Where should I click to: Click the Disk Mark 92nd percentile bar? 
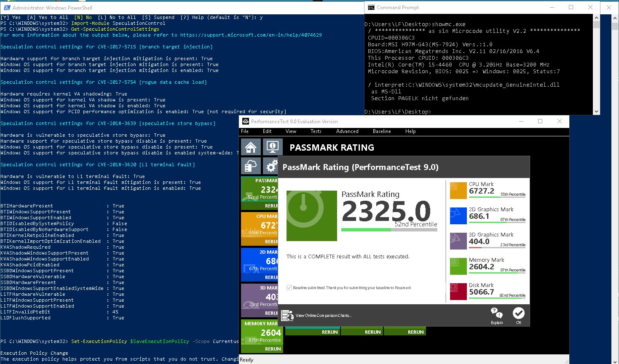497,298
